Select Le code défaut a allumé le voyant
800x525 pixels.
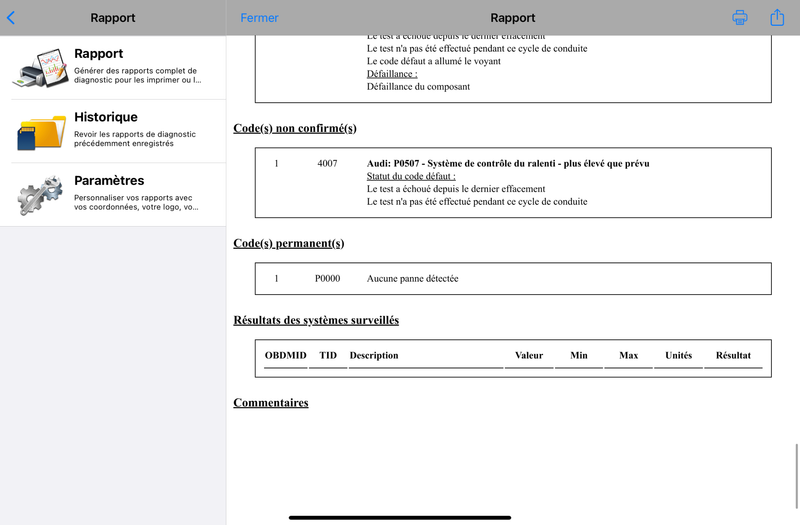pos(433,61)
